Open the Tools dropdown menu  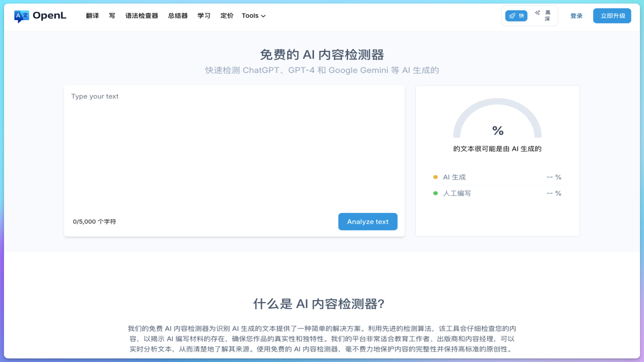pyautogui.click(x=253, y=16)
